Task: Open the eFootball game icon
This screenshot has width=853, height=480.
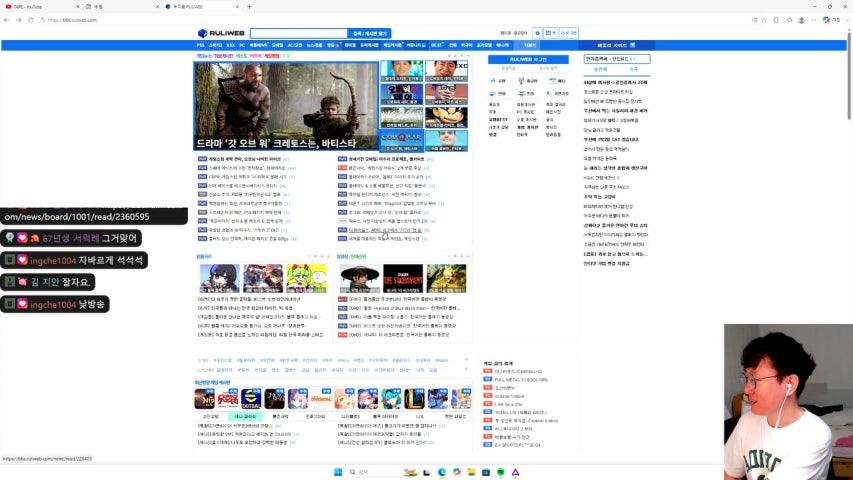Action: [x=251, y=399]
